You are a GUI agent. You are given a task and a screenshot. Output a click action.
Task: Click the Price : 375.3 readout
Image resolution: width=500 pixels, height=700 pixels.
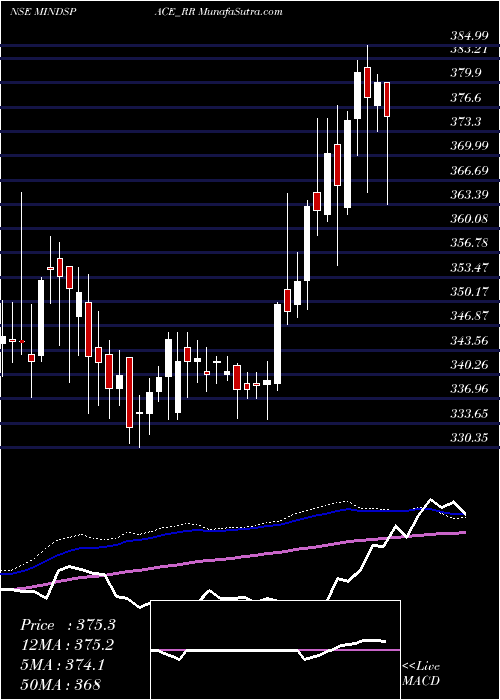[68, 625]
